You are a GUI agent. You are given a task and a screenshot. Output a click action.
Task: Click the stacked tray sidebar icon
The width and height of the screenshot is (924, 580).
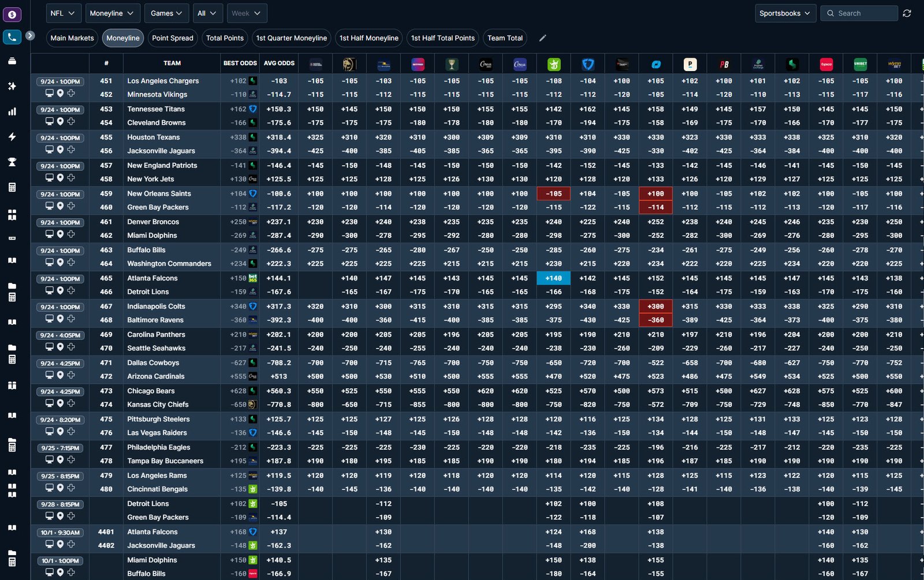[x=12, y=61]
